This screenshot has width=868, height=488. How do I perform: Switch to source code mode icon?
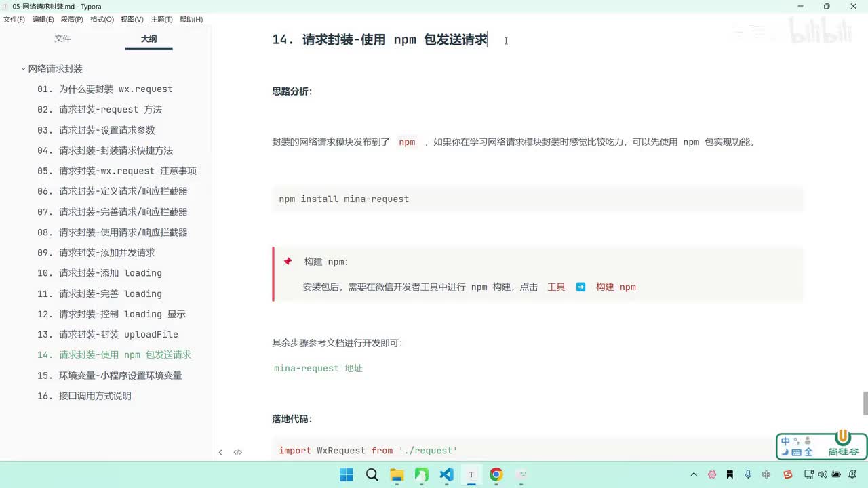pos(238,452)
